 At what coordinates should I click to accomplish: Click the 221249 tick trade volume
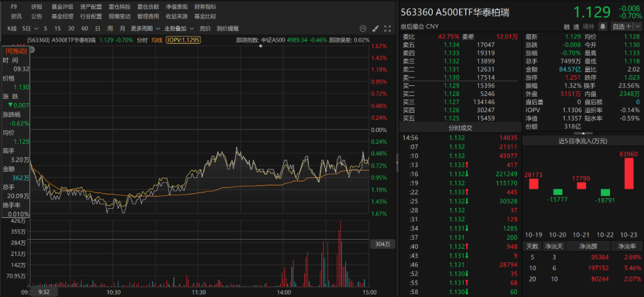coord(505,174)
